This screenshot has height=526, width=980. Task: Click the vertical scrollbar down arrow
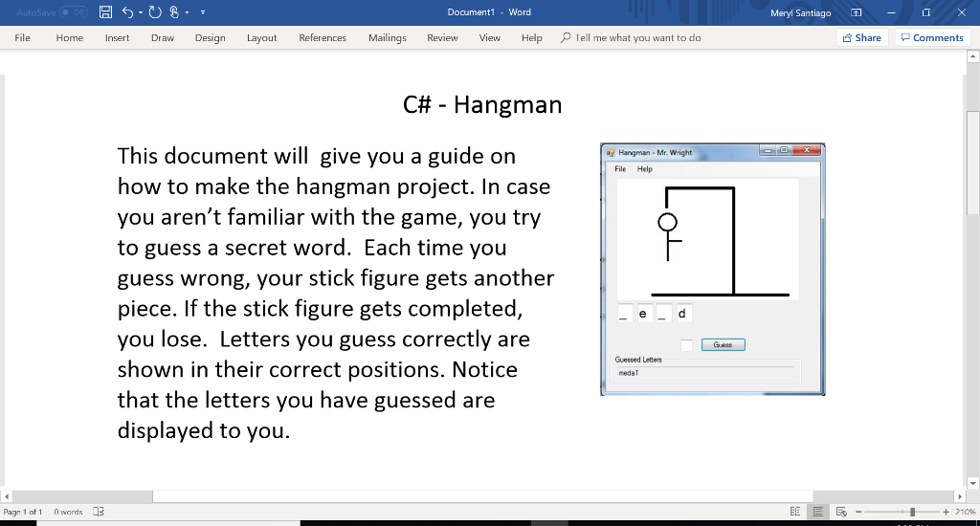[x=972, y=483]
